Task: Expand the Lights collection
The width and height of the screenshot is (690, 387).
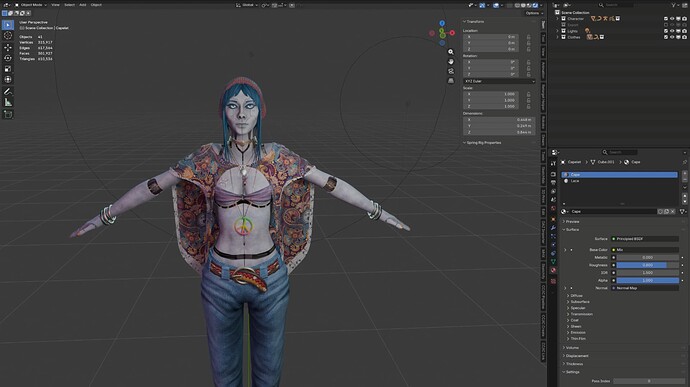Action: point(557,31)
